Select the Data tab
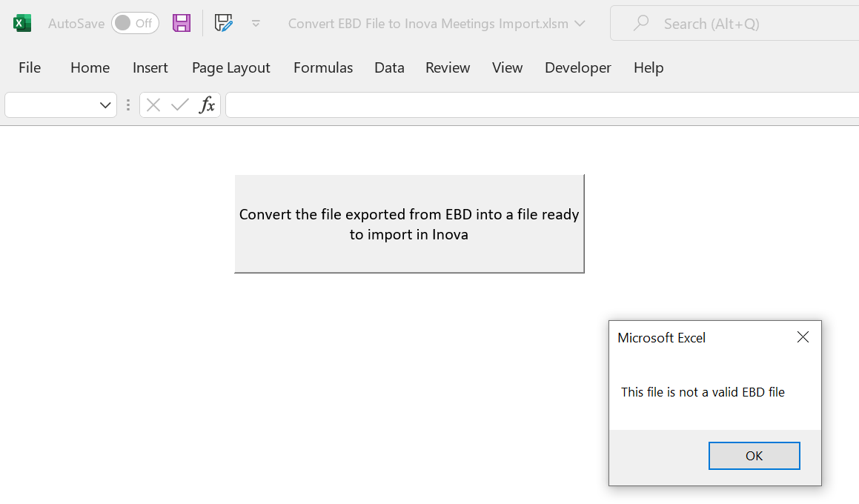The height and width of the screenshot is (504, 859). 389,67
